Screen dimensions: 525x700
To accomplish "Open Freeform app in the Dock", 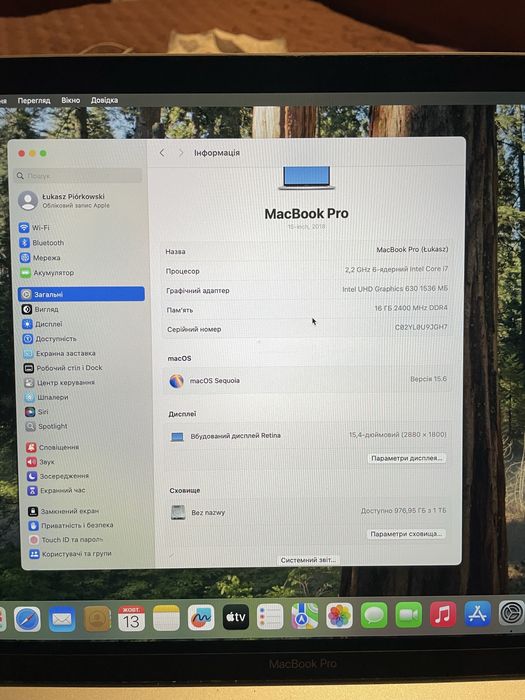I will [201, 617].
